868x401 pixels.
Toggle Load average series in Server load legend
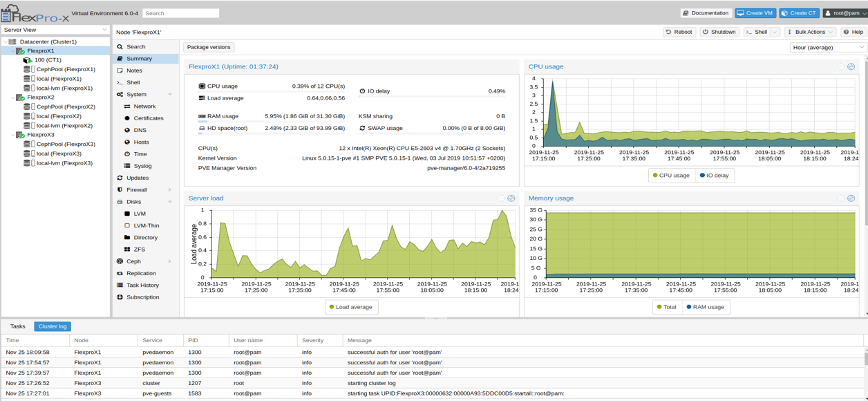click(351, 307)
